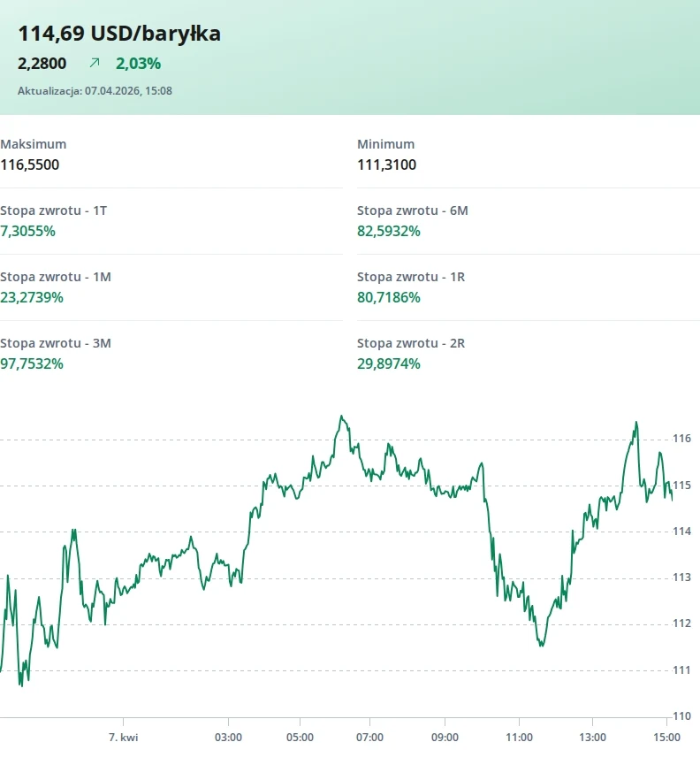
Task: Select the 82,5932% six-month return value
Action: 388,231
